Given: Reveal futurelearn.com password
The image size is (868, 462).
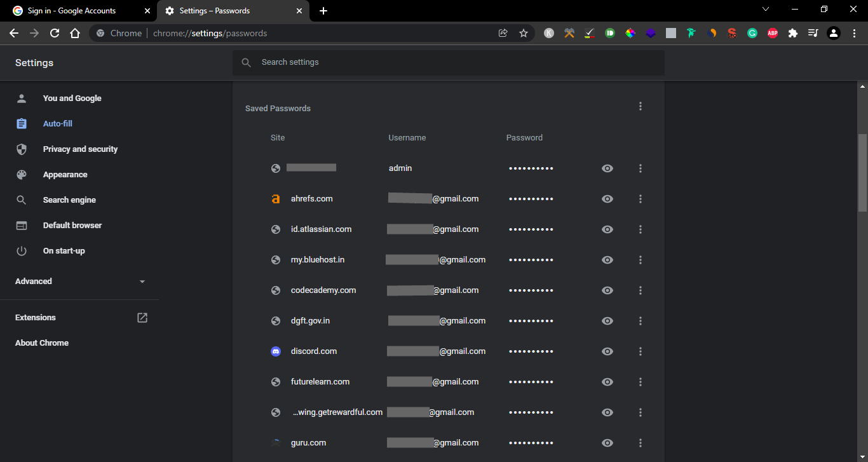Looking at the screenshot, I should point(607,382).
